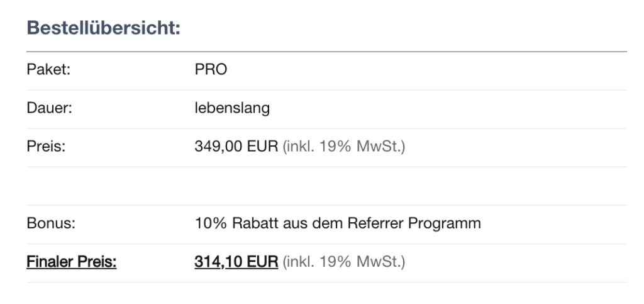Select the PRO package value
Image resolution: width=644 pixels, height=304 pixels.
click(211, 70)
